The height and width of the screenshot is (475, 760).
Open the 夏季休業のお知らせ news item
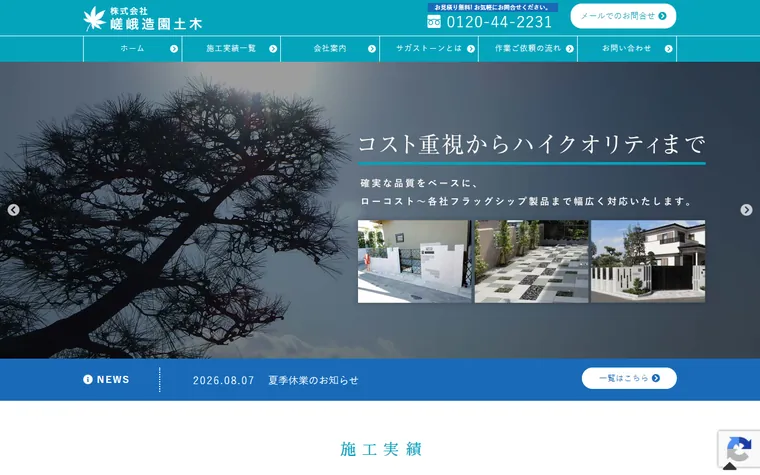[314, 380]
